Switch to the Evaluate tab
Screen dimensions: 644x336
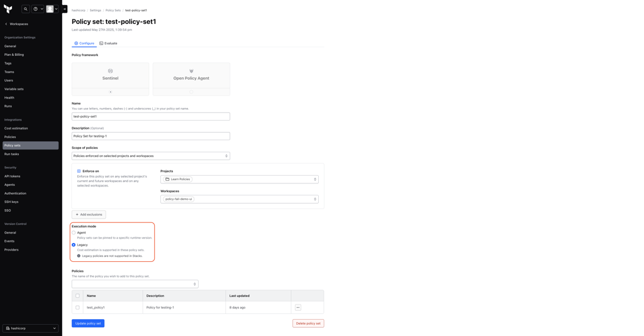click(108, 43)
